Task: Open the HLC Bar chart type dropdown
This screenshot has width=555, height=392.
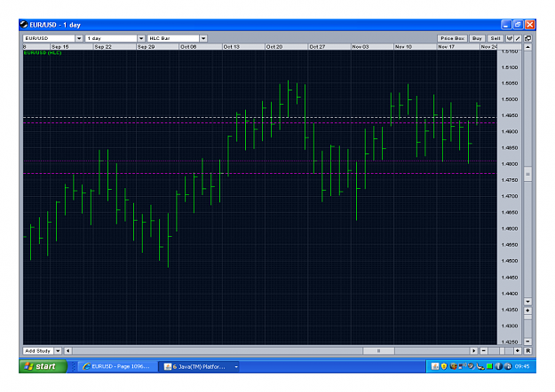Action: point(203,38)
